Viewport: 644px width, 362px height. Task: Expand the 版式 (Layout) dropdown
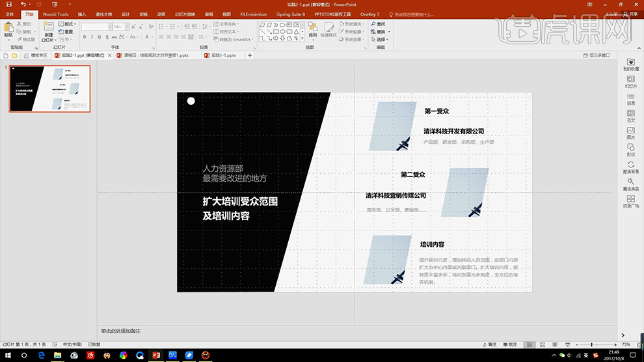(x=68, y=24)
